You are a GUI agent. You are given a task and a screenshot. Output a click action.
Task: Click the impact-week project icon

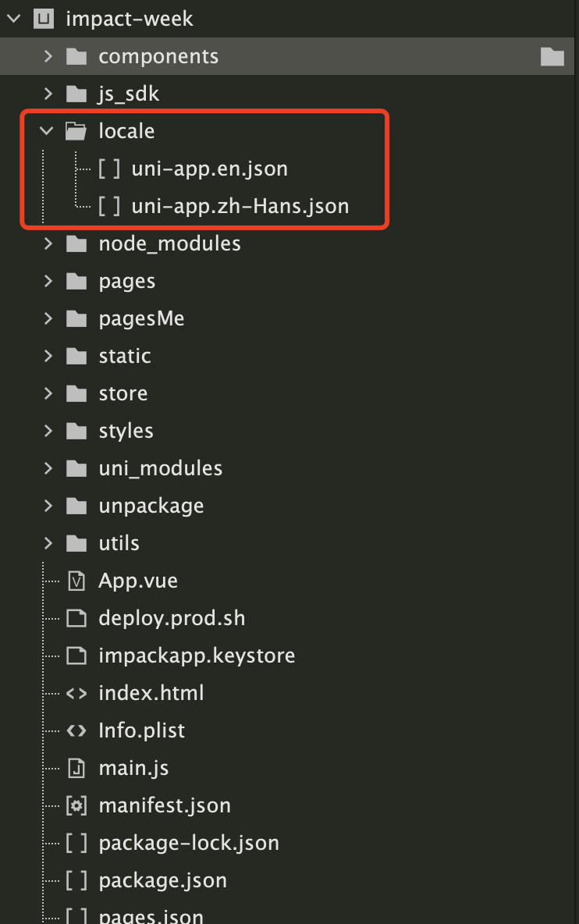tap(44, 19)
